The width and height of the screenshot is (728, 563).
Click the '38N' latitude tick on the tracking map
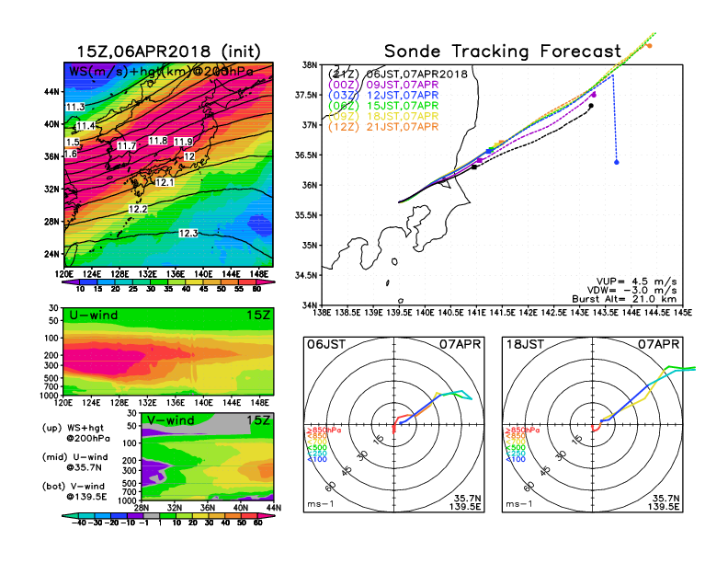pos(310,64)
